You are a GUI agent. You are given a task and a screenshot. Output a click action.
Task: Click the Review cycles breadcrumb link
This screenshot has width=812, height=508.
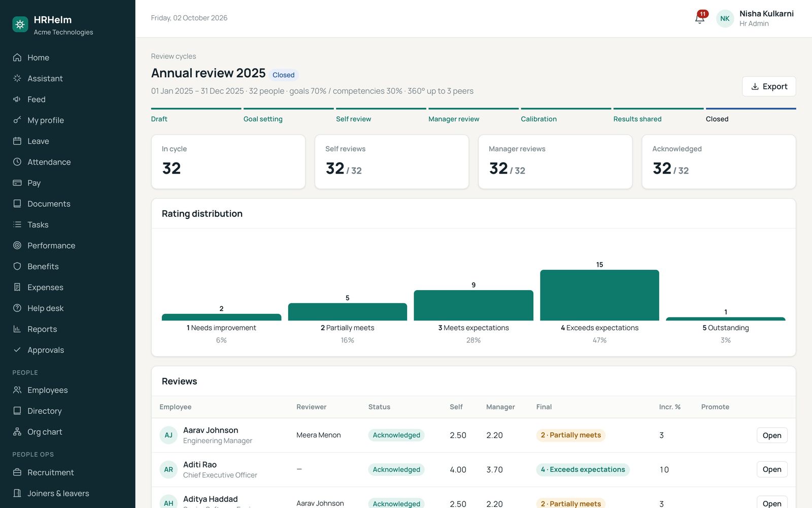174,56
